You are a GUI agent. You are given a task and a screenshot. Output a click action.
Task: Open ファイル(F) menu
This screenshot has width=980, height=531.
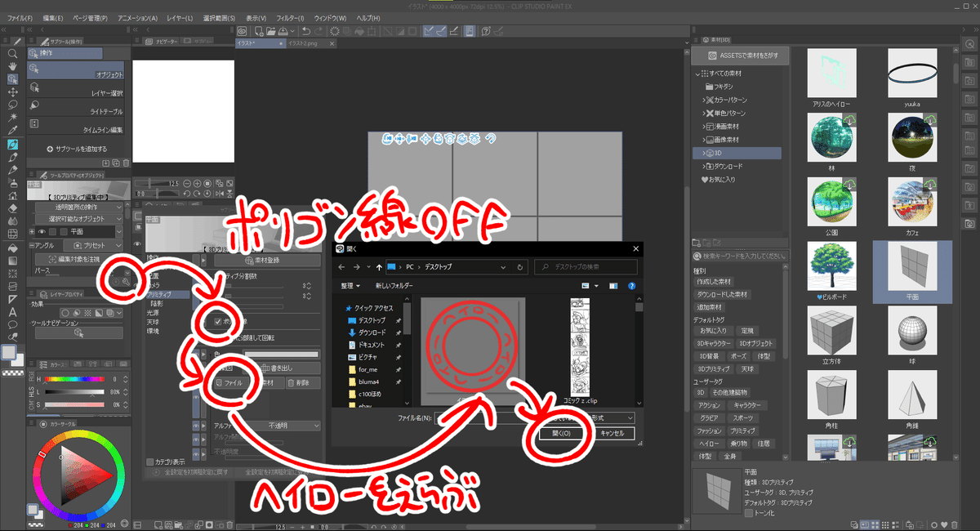[20, 17]
